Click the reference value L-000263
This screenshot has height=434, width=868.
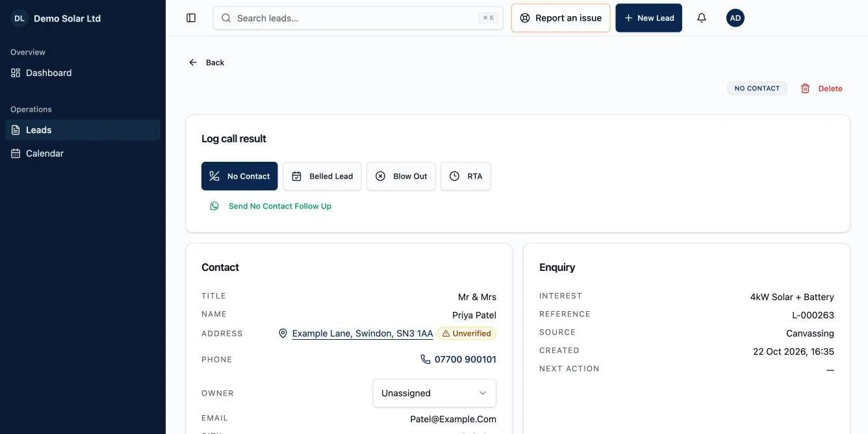pyautogui.click(x=813, y=315)
